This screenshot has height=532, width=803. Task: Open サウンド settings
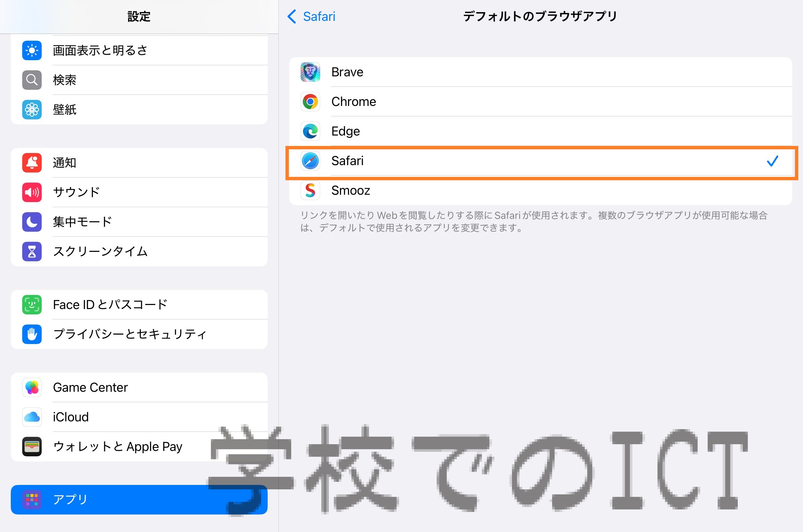(139, 192)
